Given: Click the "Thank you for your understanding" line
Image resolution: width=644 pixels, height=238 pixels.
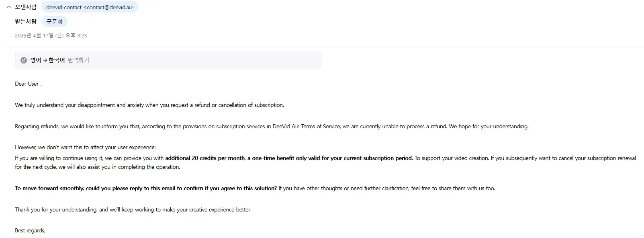Looking at the screenshot, I should (x=133, y=210).
